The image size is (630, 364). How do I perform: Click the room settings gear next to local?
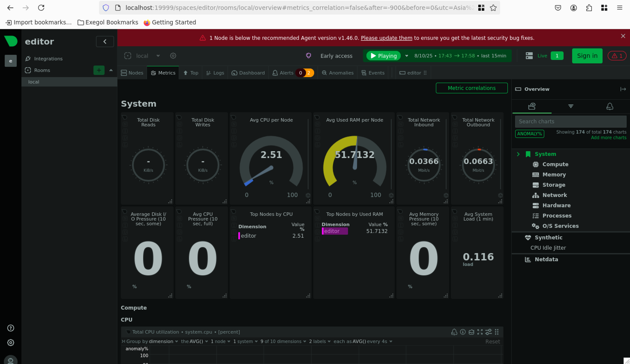point(173,56)
